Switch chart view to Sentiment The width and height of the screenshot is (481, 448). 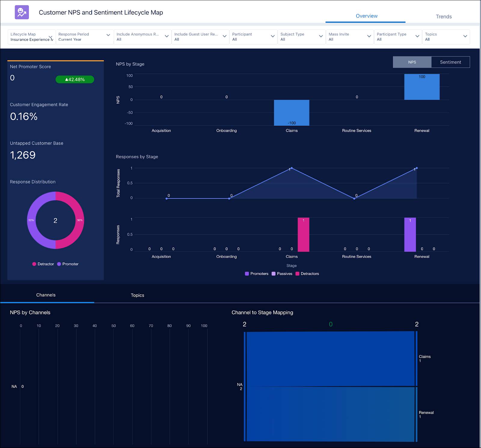[x=450, y=62]
